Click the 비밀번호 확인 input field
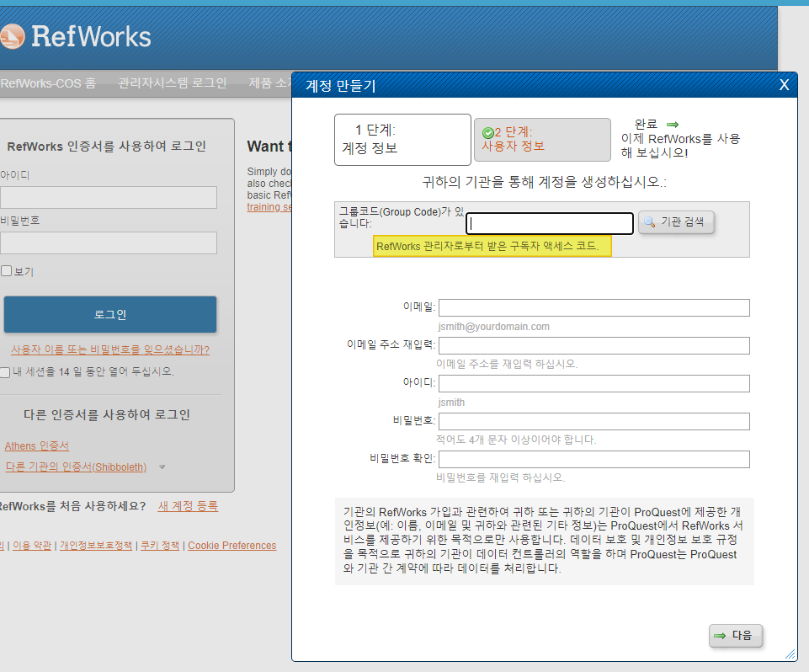 pos(593,459)
